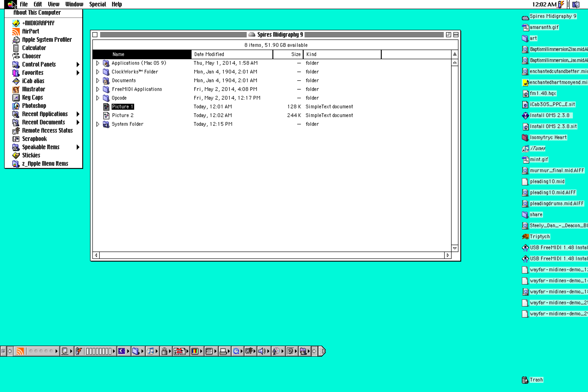Choose Stickies from Apple menu
The width and height of the screenshot is (588, 392).
(x=44, y=155)
